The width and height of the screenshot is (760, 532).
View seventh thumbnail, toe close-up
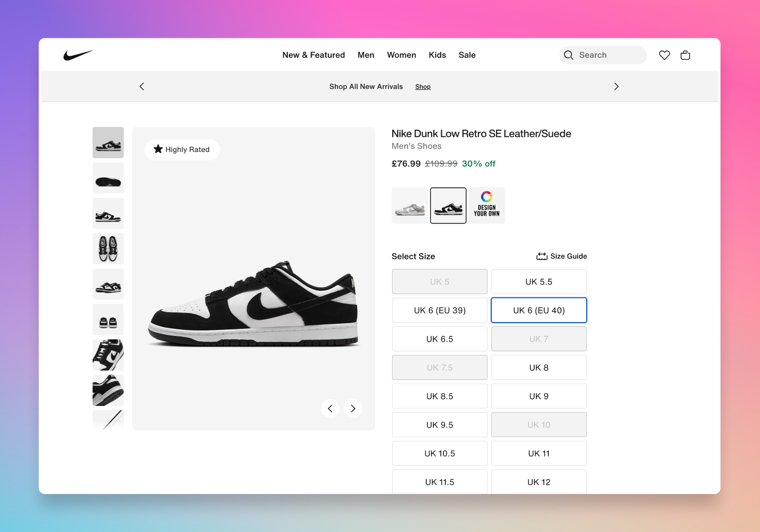108,355
